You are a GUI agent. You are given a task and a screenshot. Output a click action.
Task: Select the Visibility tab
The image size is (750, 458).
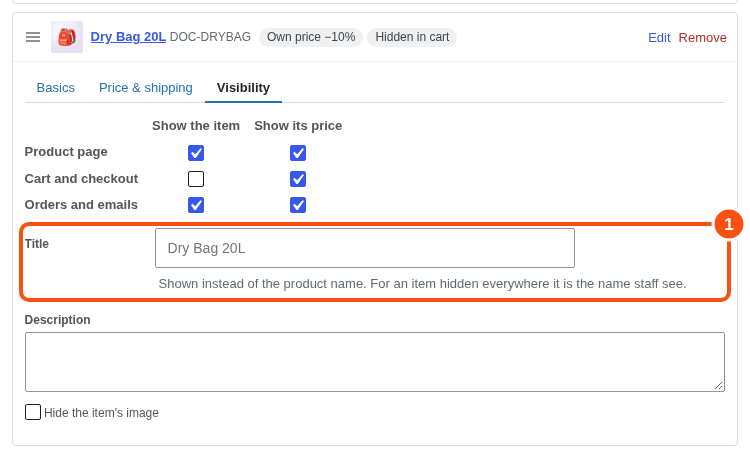pyautogui.click(x=243, y=87)
